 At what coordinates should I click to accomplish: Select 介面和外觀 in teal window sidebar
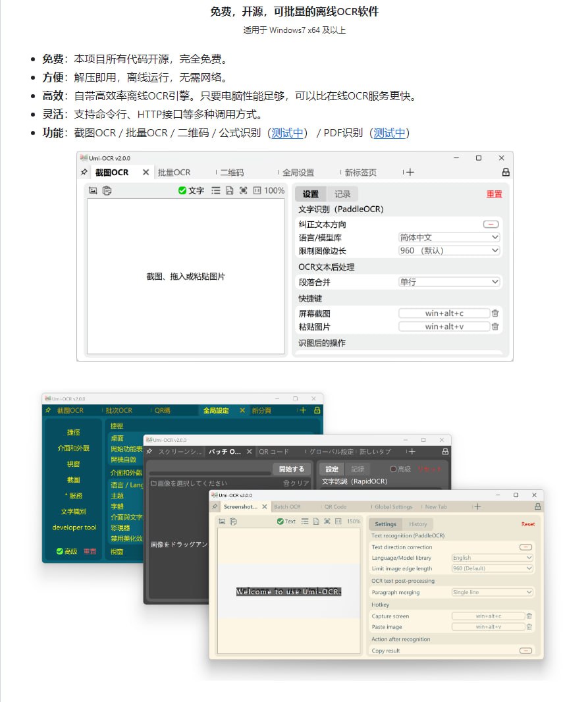pyautogui.click(x=73, y=448)
